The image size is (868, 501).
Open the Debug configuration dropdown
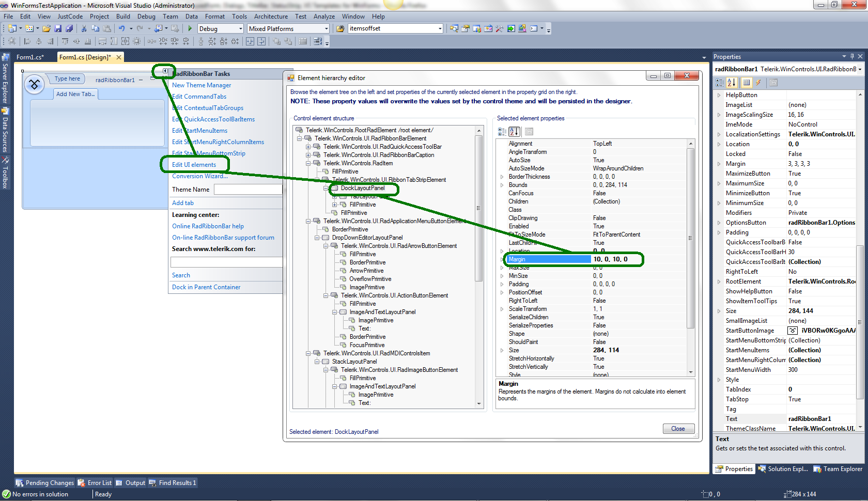(241, 28)
